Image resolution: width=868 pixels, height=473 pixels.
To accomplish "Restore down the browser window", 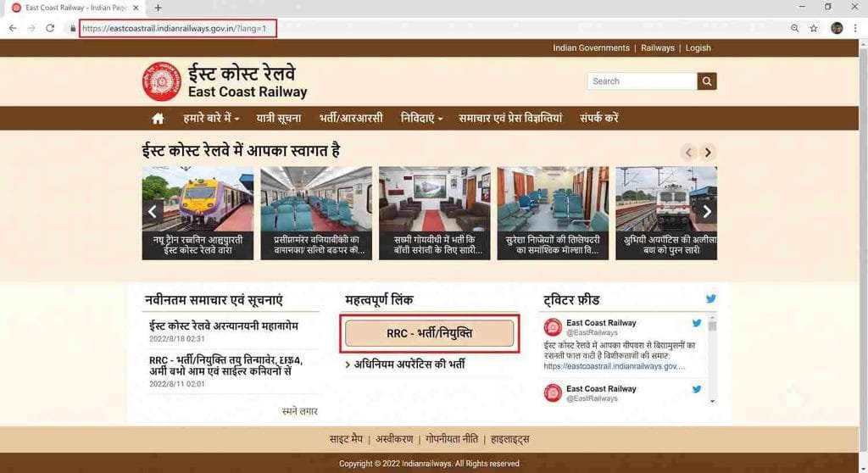I will click(828, 7).
